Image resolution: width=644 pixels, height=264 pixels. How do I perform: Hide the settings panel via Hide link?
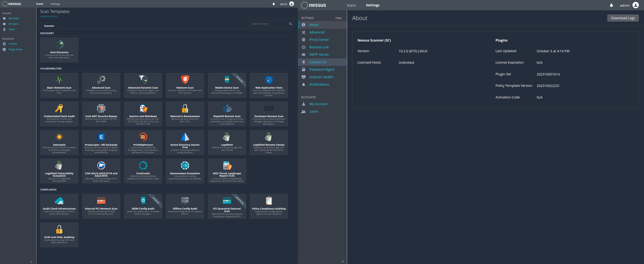pyautogui.click(x=338, y=18)
